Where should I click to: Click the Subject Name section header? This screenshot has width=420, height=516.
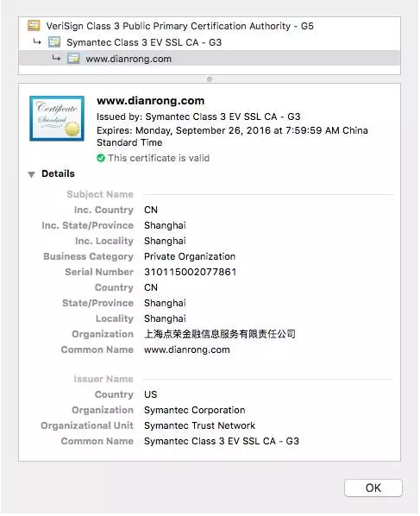pos(100,194)
